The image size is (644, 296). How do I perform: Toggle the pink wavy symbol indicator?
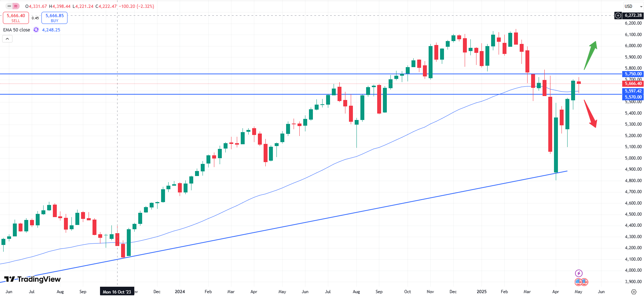pos(16,6)
